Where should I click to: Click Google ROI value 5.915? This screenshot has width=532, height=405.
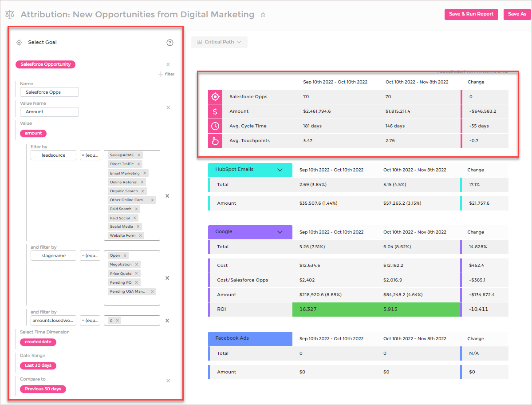pyautogui.click(x=390, y=309)
